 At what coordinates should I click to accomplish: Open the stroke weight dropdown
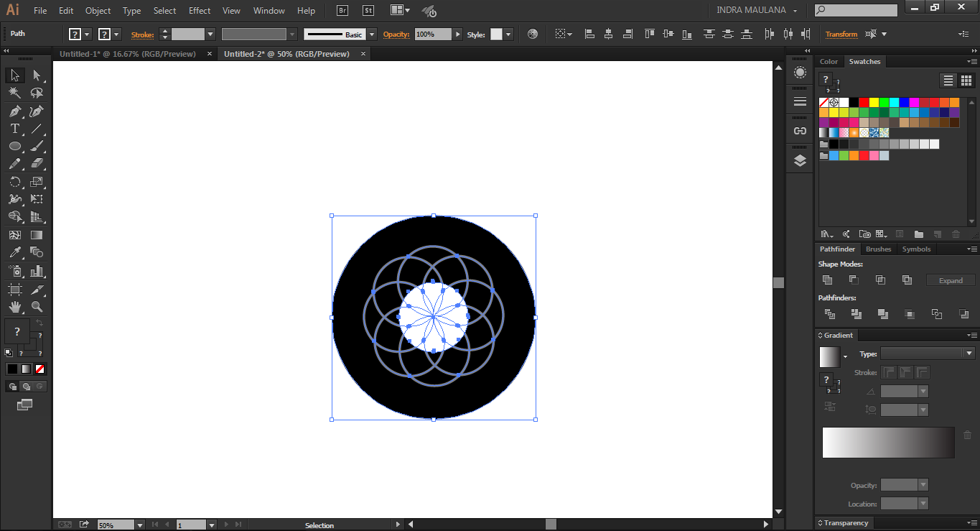(210, 34)
